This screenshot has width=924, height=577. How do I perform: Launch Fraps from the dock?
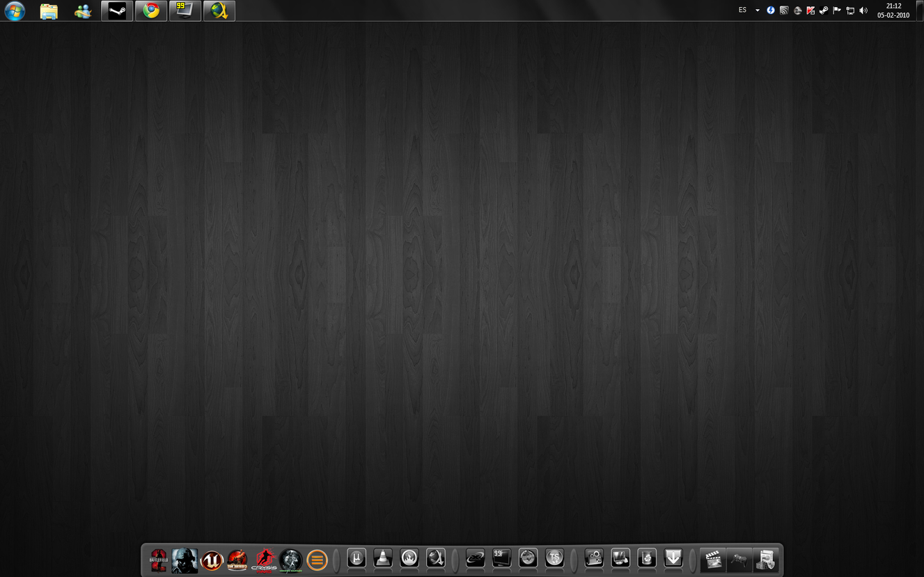click(501, 558)
